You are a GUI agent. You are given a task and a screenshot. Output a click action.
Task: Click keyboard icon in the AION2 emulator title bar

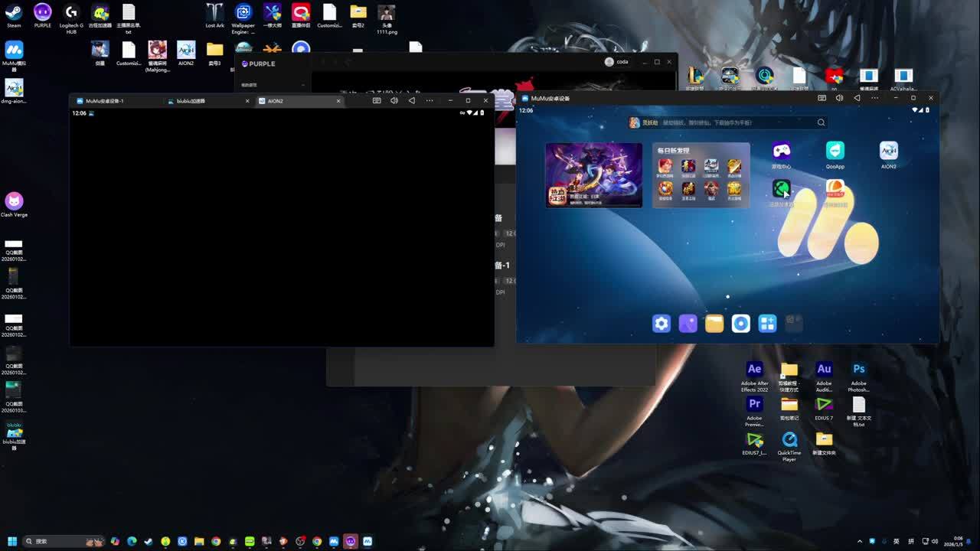point(377,100)
